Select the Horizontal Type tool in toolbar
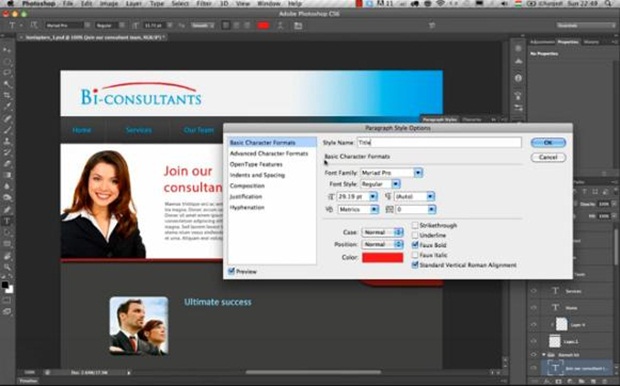 (7, 221)
